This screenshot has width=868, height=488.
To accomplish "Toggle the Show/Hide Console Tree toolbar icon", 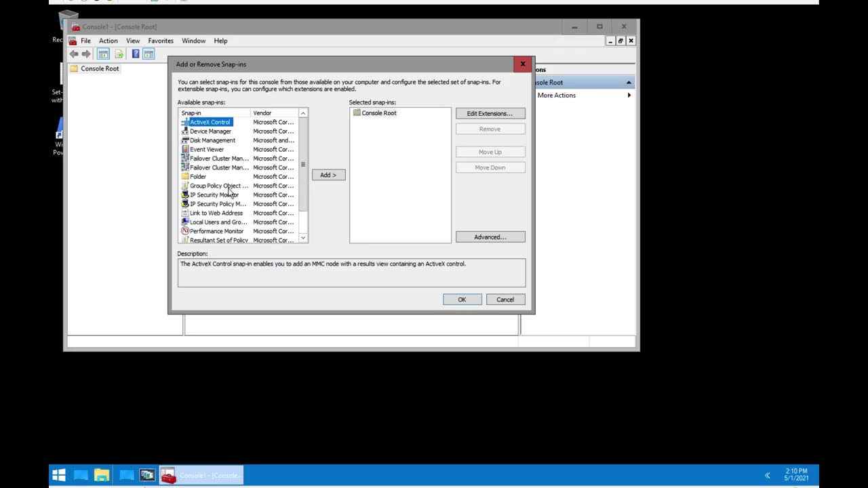I will pyautogui.click(x=103, y=54).
